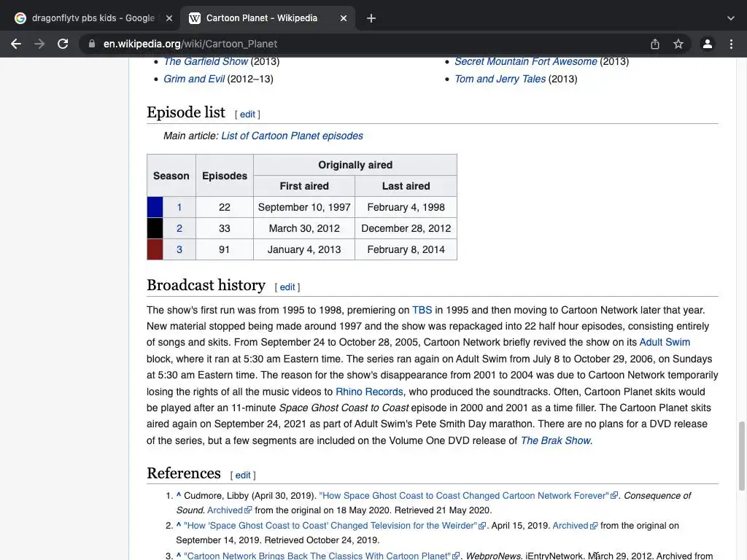The height and width of the screenshot is (560, 747).
Task: Open season 1 link in table
Action: coord(179,207)
